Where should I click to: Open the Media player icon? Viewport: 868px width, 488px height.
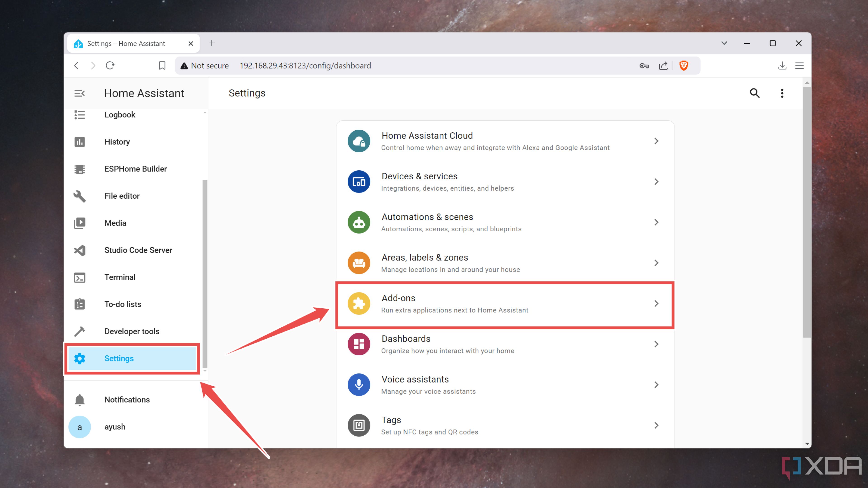point(80,223)
